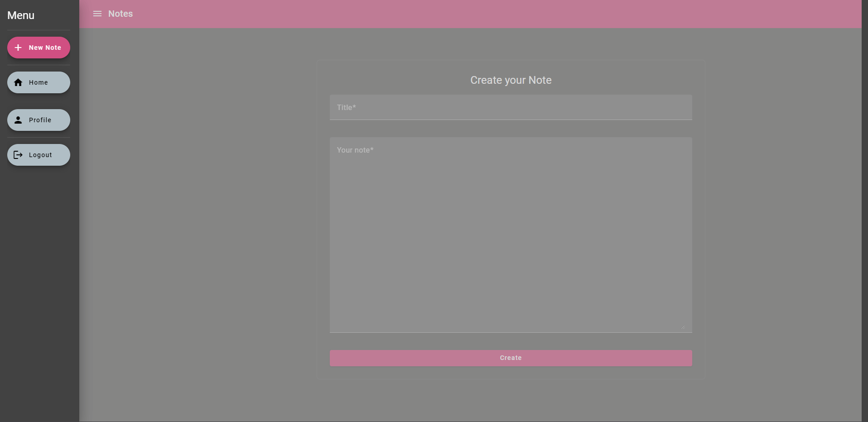868x422 pixels.
Task: Click the page's vertical scrollbar
Action: [x=864, y=211]
